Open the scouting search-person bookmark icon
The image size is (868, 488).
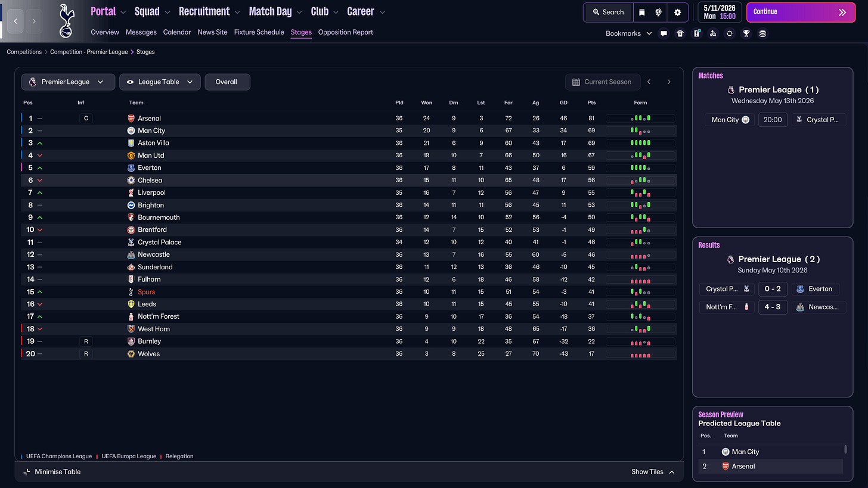713,33
